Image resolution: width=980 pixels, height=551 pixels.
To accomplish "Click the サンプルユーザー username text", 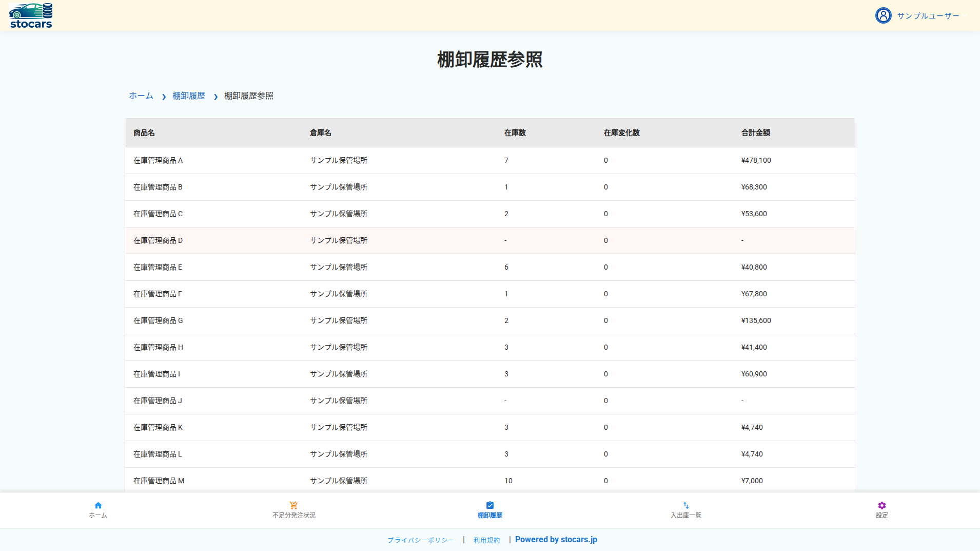I will click(x=928, y=16).
